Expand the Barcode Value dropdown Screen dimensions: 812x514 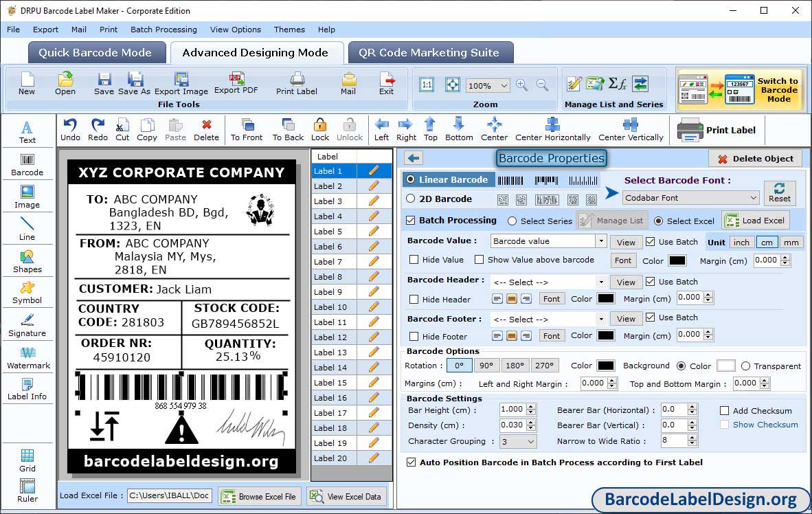[600, 241]
